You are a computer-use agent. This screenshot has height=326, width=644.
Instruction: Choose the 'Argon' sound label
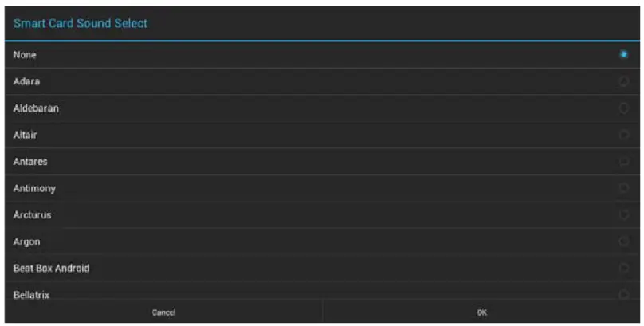tap(26, 242)
